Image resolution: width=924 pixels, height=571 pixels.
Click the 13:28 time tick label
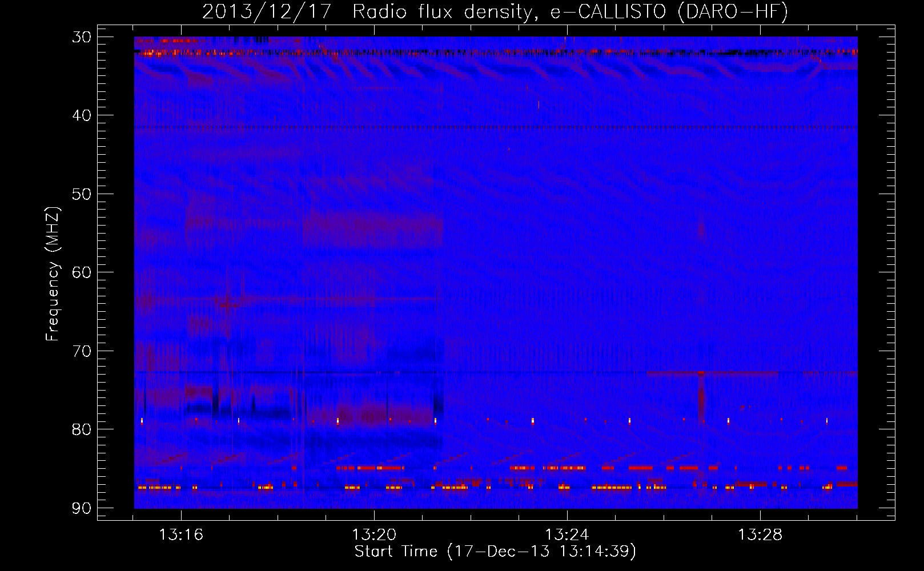(x=760, y=535)
